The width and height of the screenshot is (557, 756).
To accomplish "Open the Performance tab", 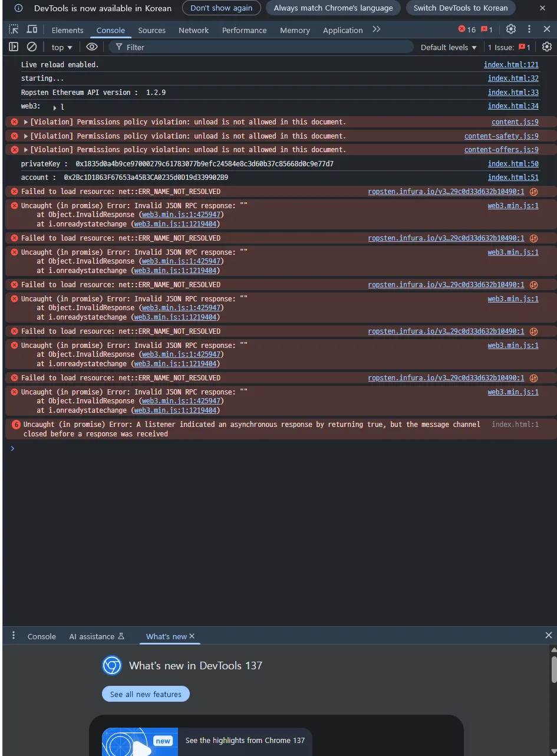I will click(x=244, y=30).
